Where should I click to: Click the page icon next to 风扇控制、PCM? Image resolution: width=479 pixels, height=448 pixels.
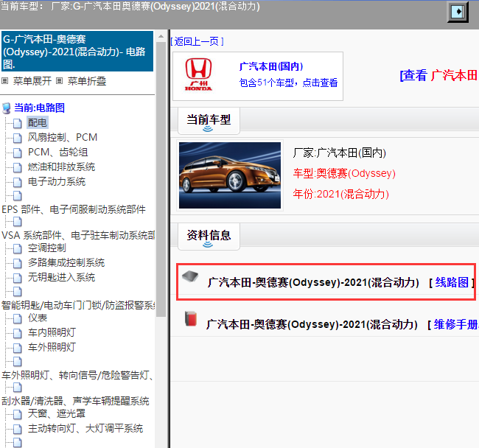pos(18,138)
